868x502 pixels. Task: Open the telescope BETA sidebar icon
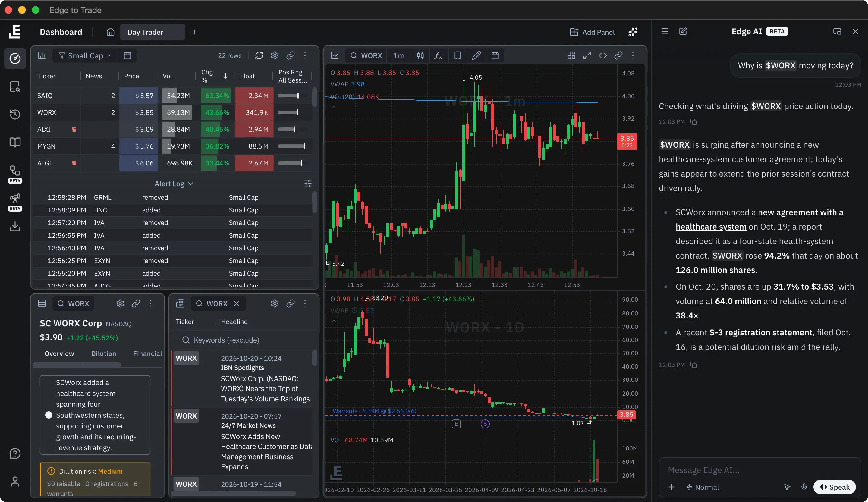click(15, 198)
